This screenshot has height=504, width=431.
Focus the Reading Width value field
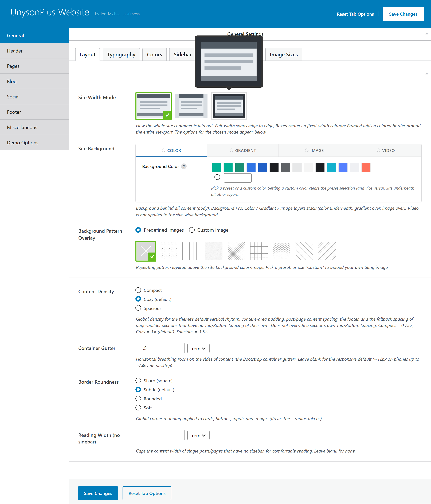[x=160, y=435]
